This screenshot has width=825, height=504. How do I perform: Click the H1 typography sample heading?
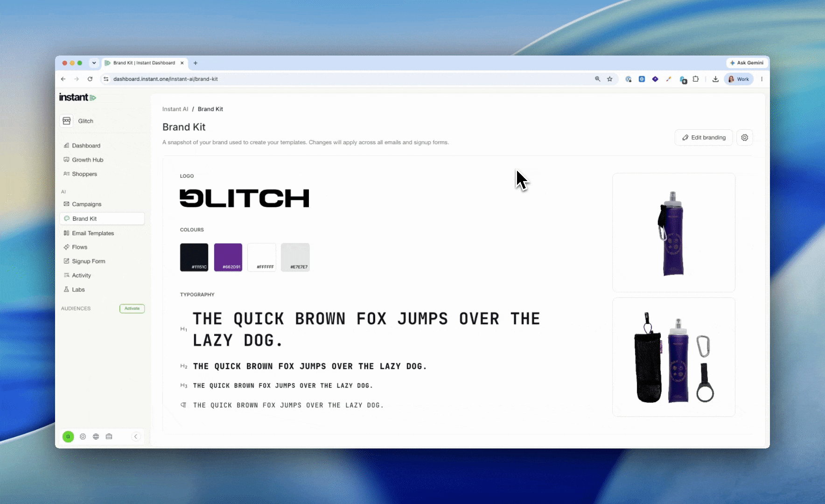tap(366, 329)
